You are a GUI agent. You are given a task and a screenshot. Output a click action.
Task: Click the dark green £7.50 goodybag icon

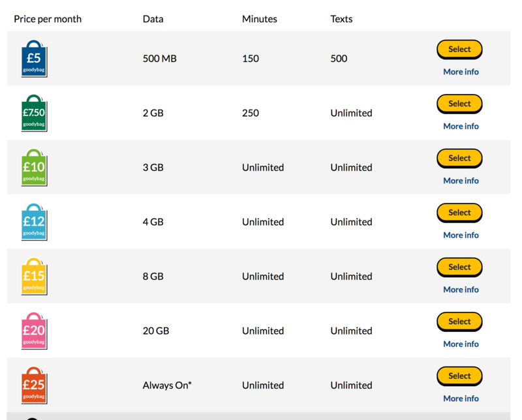point(34,113)
